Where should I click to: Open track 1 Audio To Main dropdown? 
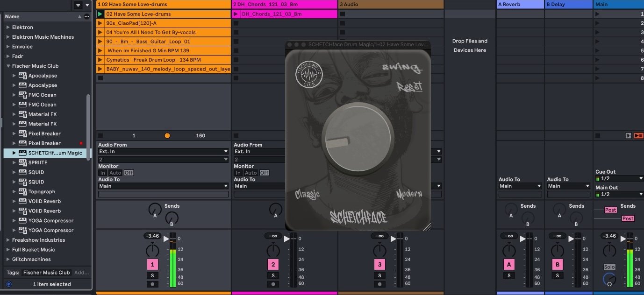click(163, 186)
